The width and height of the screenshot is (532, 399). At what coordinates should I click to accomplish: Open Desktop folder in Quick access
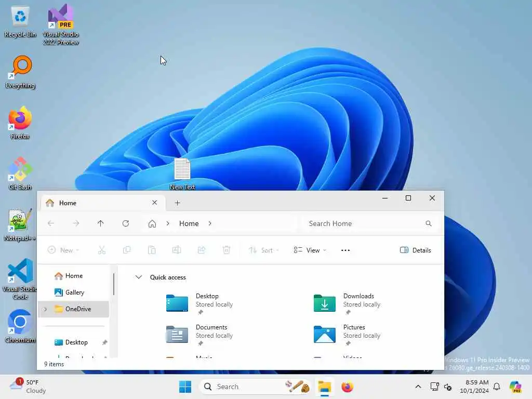(199, 303)
